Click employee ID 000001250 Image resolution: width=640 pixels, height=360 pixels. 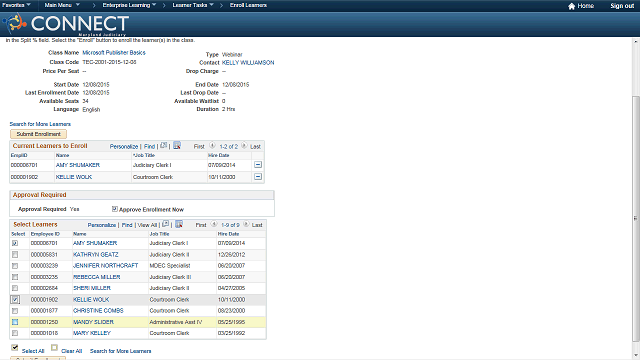point(44,322)
